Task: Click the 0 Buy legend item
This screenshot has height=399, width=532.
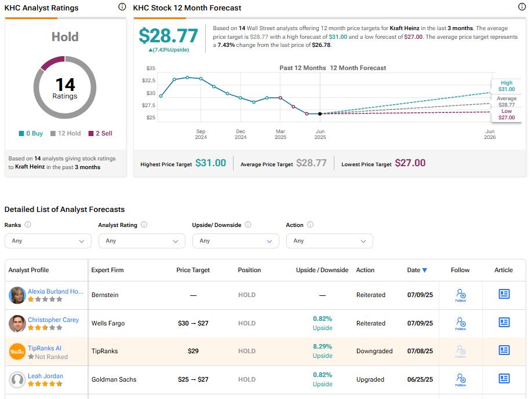Action: 31,134
